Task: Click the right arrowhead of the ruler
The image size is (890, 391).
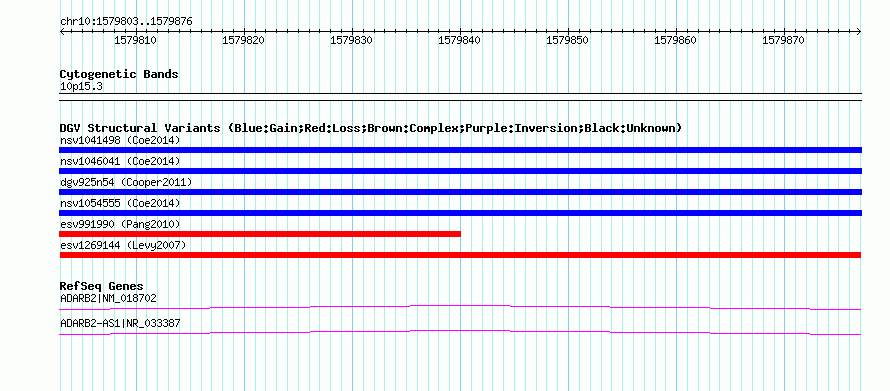Action: point(859,32)
